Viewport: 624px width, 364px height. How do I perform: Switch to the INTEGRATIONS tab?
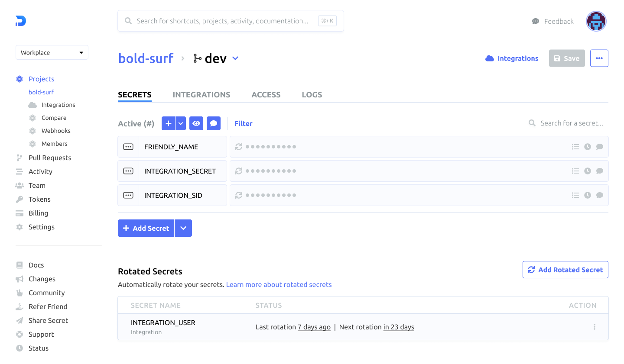201,94
